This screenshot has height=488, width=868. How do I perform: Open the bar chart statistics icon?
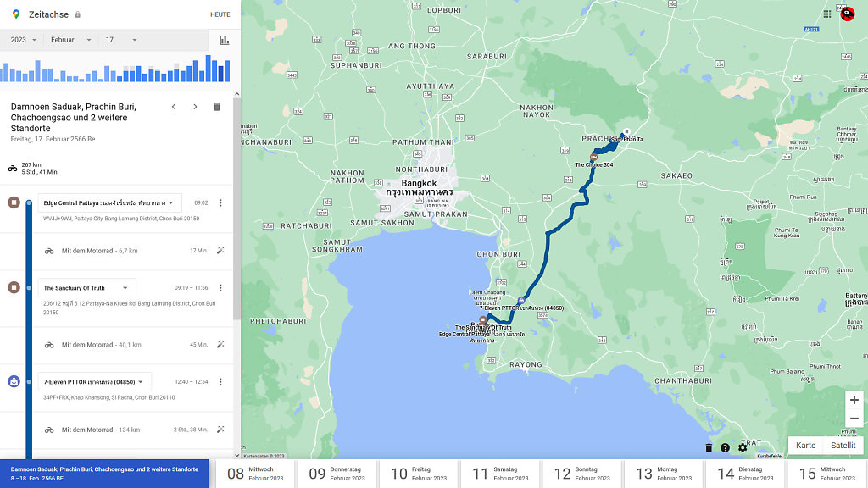coord(225,40)
